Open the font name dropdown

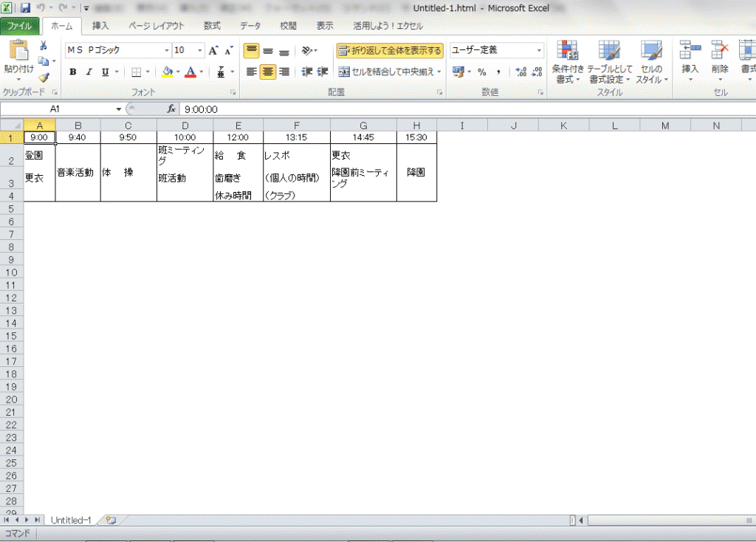tap(166, 51)
